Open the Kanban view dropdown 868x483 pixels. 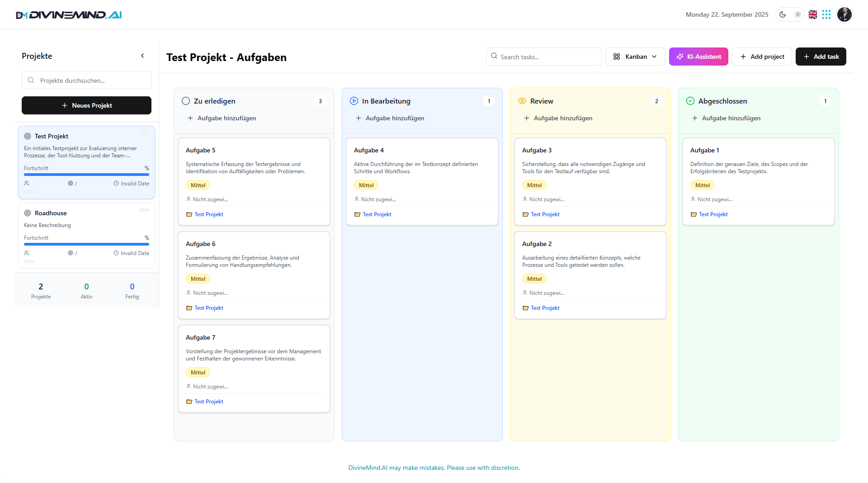[635, 57]
